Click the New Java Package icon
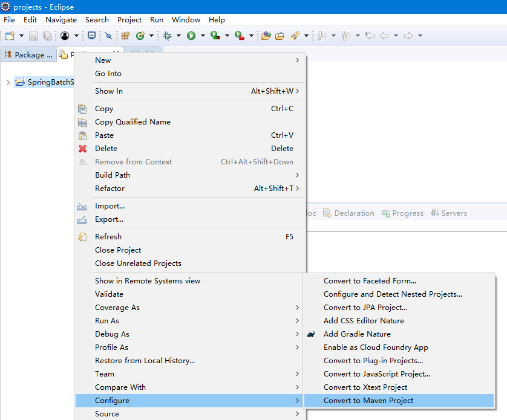The image size is (507, 420). tap(125, 36)
